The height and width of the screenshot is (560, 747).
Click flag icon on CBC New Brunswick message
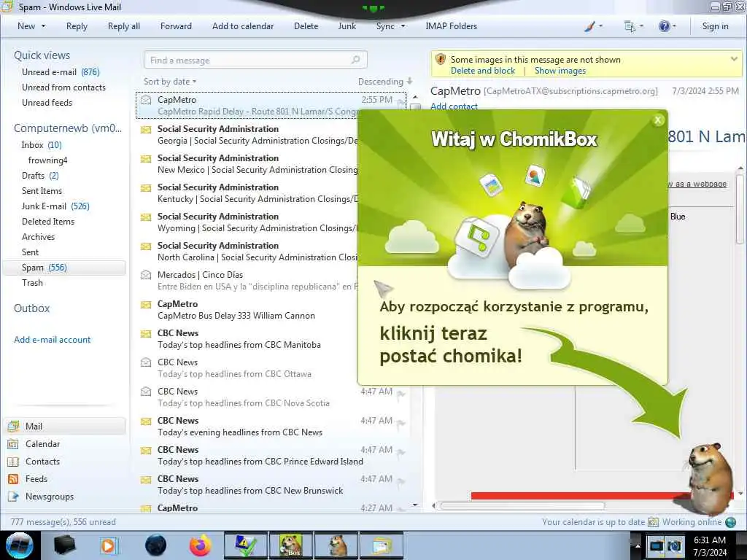(401, 481)
